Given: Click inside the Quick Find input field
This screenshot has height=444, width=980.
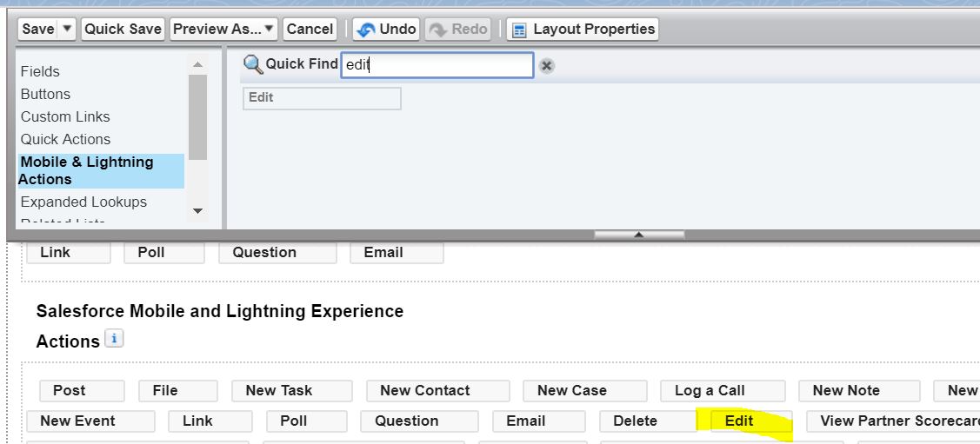Looking at the screenshot, I should [437, 65].
